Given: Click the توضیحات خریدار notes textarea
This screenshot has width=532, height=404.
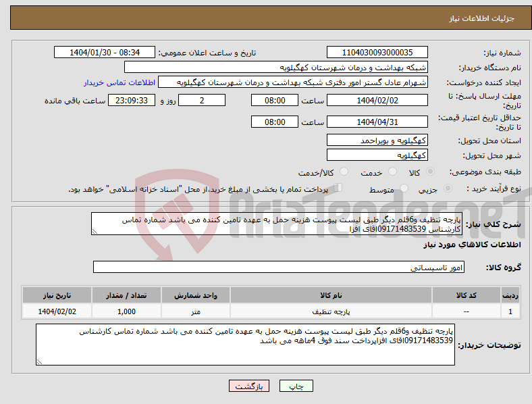Looking at the screenshot, I should 245,345.
